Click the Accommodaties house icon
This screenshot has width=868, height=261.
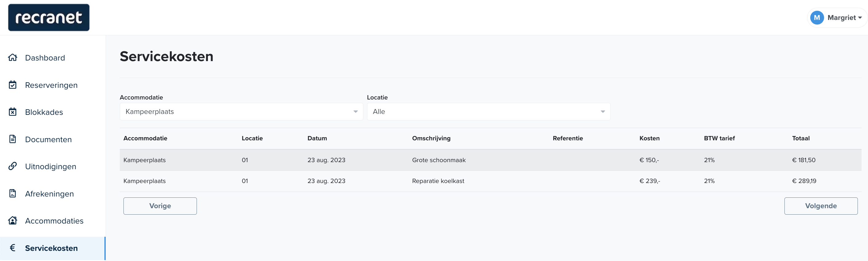click(13, 220)
